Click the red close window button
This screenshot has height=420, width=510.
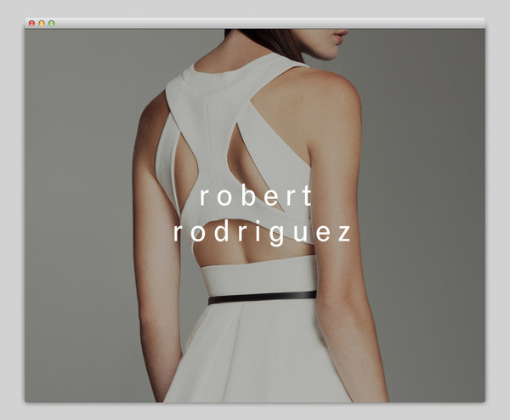point(32,23)
